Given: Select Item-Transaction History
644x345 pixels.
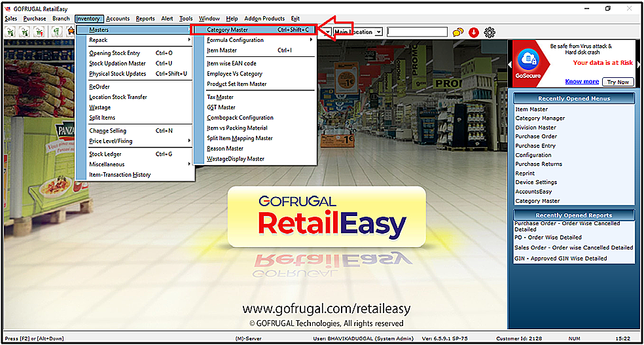Looking at the screenshot, I should pyautogui.click(x=135, y=175).
